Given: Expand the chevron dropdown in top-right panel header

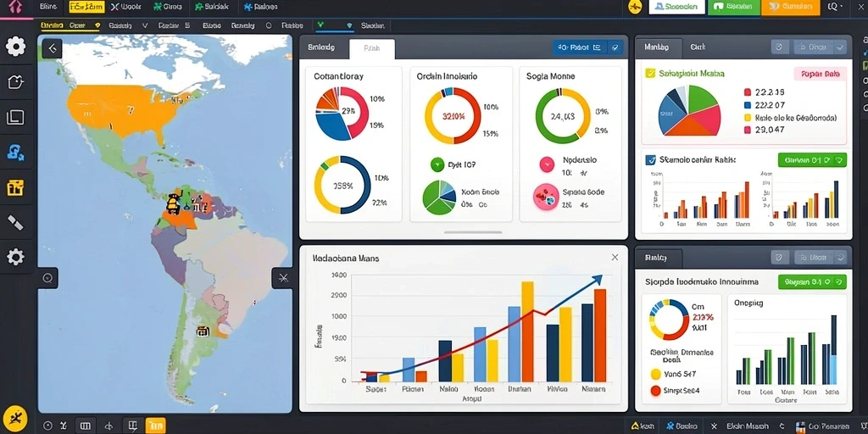Looking at the screenshot, I should pos(842,47).
